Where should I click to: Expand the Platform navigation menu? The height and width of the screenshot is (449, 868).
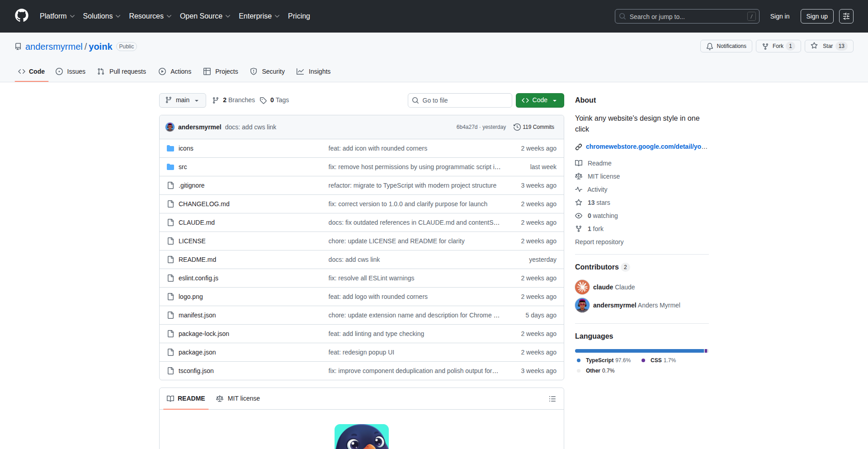tap(57, 16)
